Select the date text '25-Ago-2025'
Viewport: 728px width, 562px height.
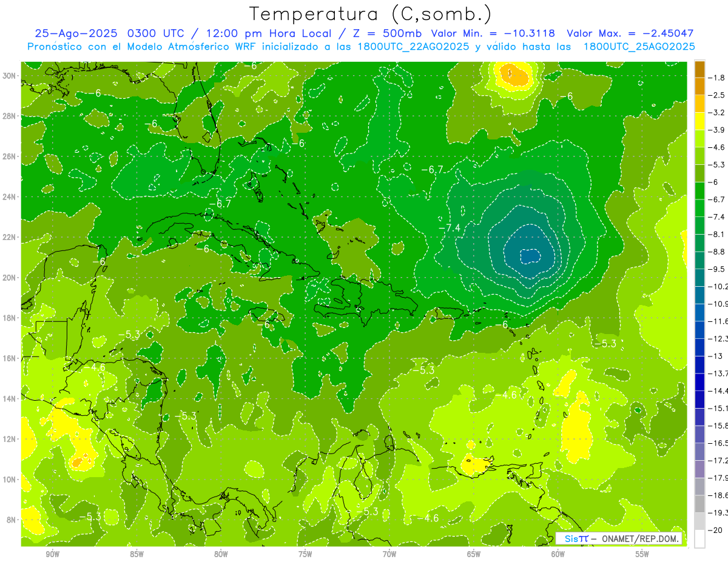coord(76,33)
